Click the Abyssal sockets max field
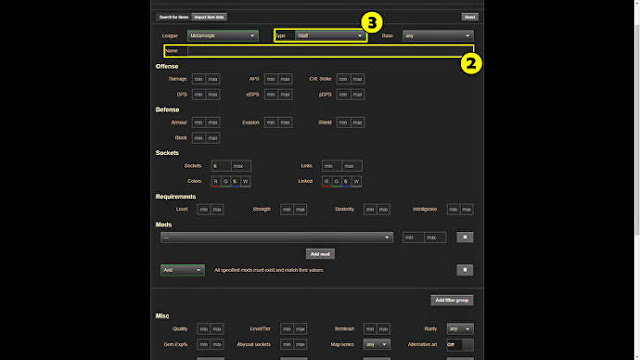The image size is (640, 360). click(300, 345)
